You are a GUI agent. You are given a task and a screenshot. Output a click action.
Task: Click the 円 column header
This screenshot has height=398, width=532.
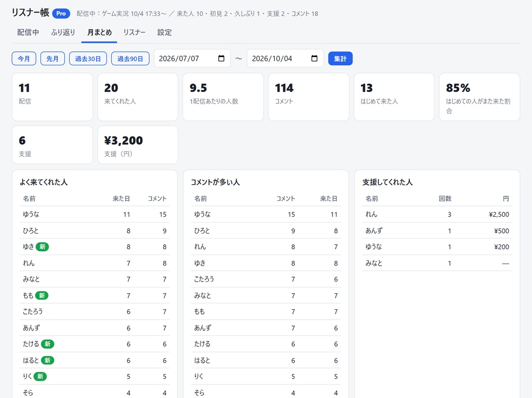pyautogui.click(x=506, y=199)
